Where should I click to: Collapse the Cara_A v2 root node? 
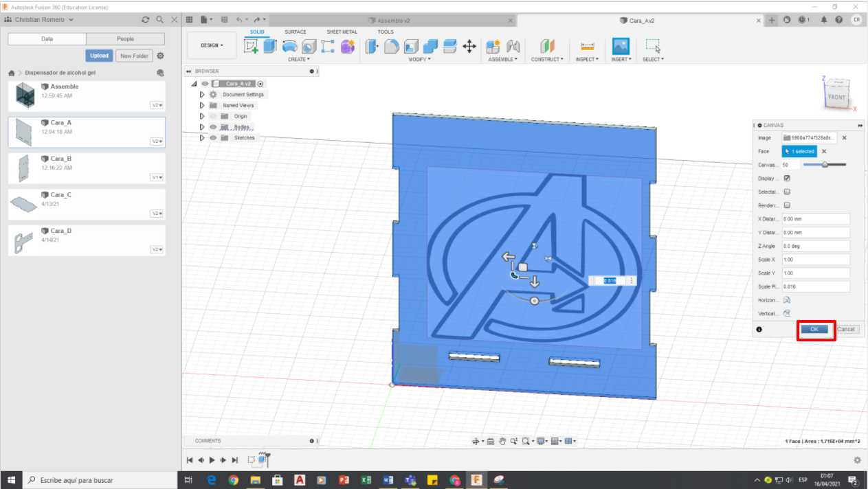click(194, 84)
